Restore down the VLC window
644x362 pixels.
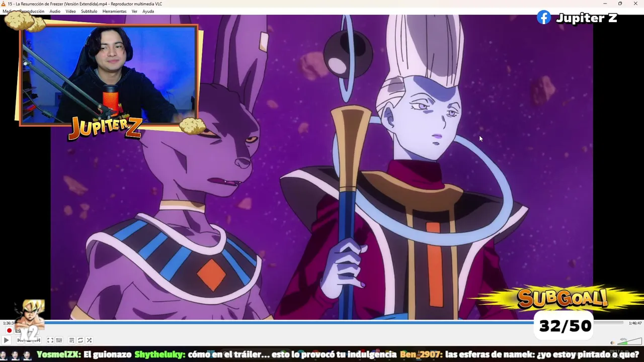(620, 4)
